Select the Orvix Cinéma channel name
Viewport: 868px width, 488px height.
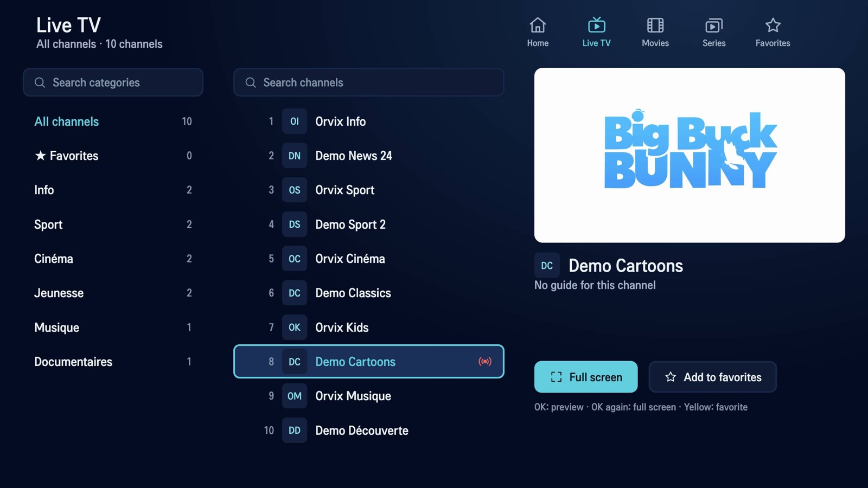pyautogui.click(x=350, y=259)
